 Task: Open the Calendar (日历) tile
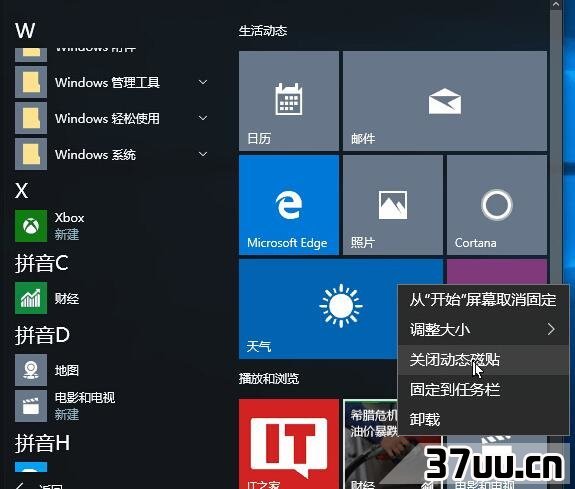pyautogui.click(x=289, y=101)
